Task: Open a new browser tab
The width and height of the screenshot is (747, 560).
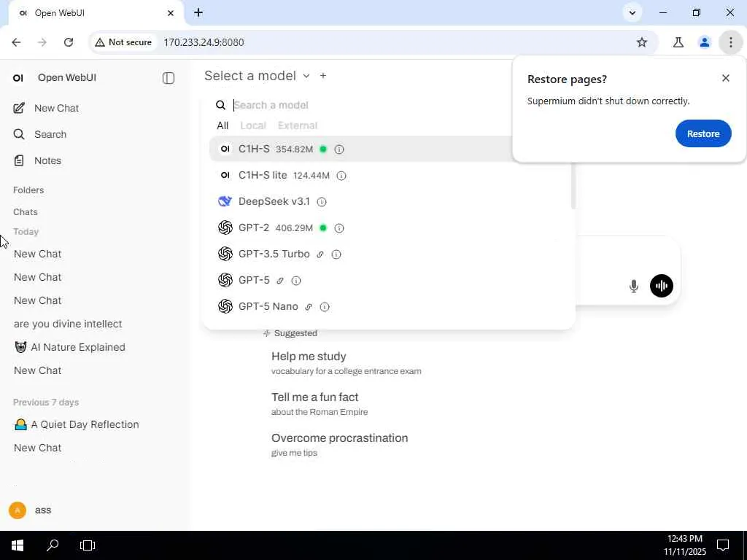Action: point(198,13)
